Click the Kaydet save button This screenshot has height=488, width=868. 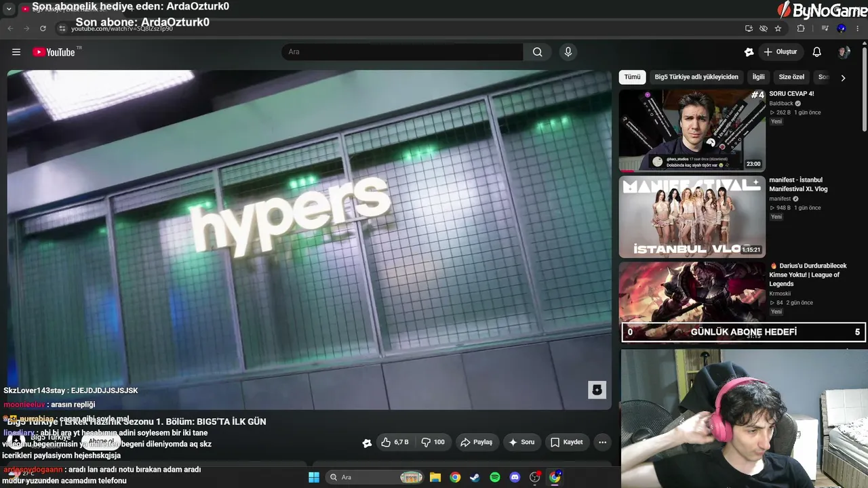pyautogui.click(x=567, y=443)
